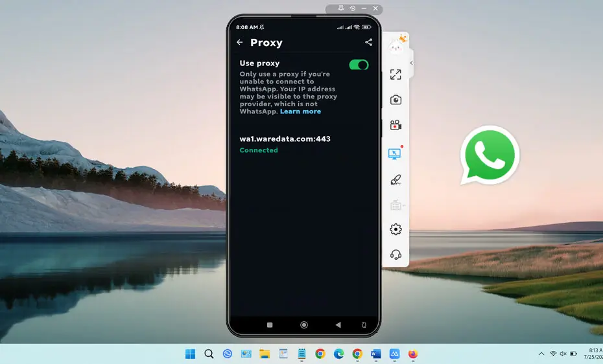Click the greyed keyboard icon in sidebar
Screen dimensions: 603x364
(x=396, y=205)
